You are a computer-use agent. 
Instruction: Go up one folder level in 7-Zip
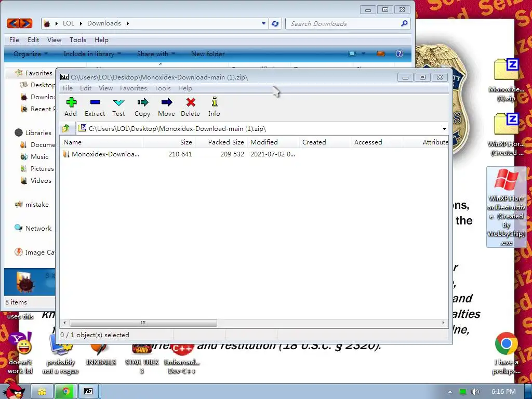66,128
